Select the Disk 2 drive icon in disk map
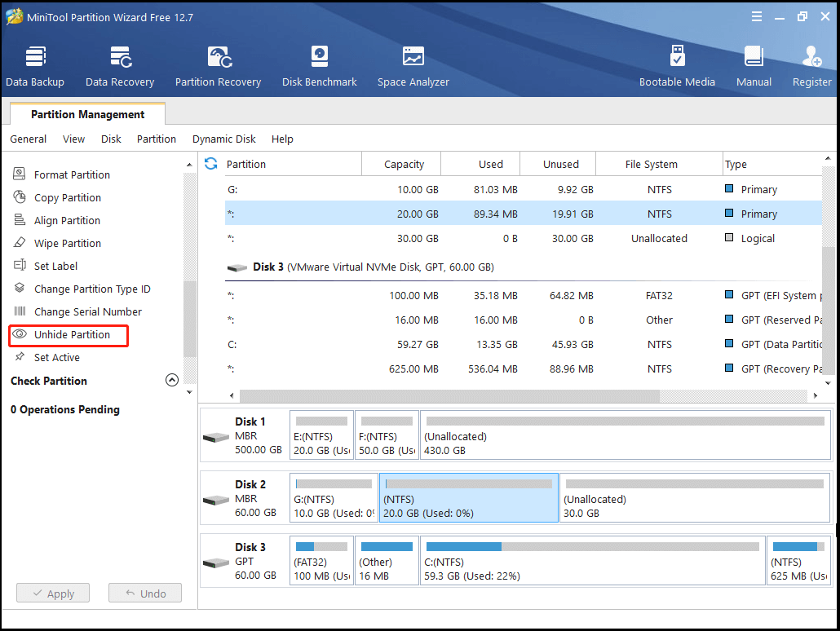This screenshot has height=631, width=840. click(x=216, y=501)
